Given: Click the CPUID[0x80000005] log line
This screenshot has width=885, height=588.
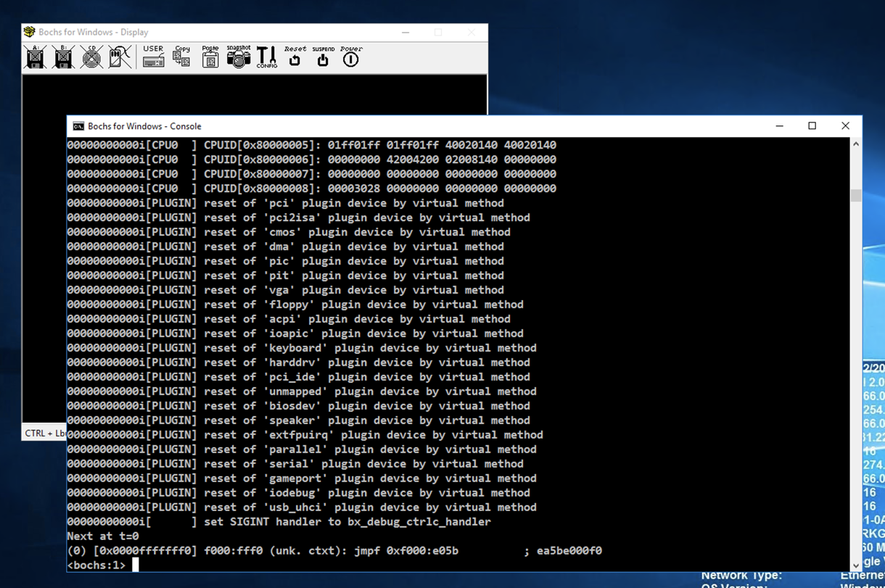Looking at the screenshot, I should (x=312, y=144).
